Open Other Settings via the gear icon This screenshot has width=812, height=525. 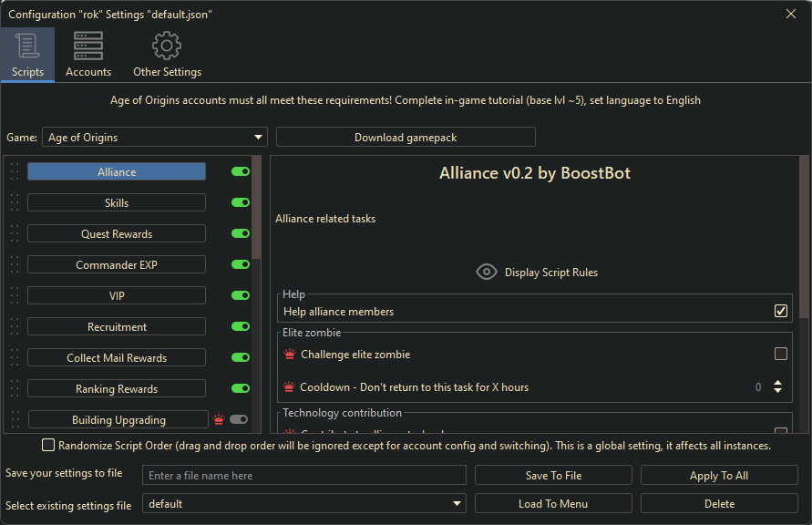tap(167, 46)
